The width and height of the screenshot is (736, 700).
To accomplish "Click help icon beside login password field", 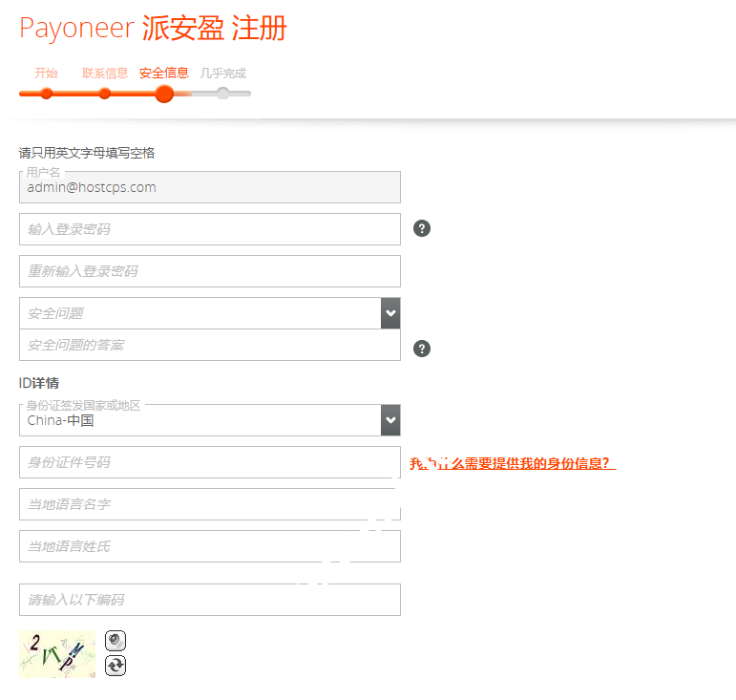I will point(422,228).
